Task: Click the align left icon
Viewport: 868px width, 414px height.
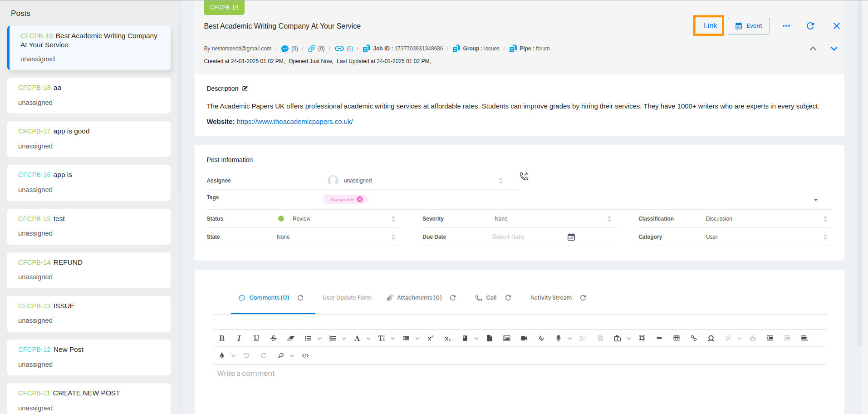Action: coord(804,338)
